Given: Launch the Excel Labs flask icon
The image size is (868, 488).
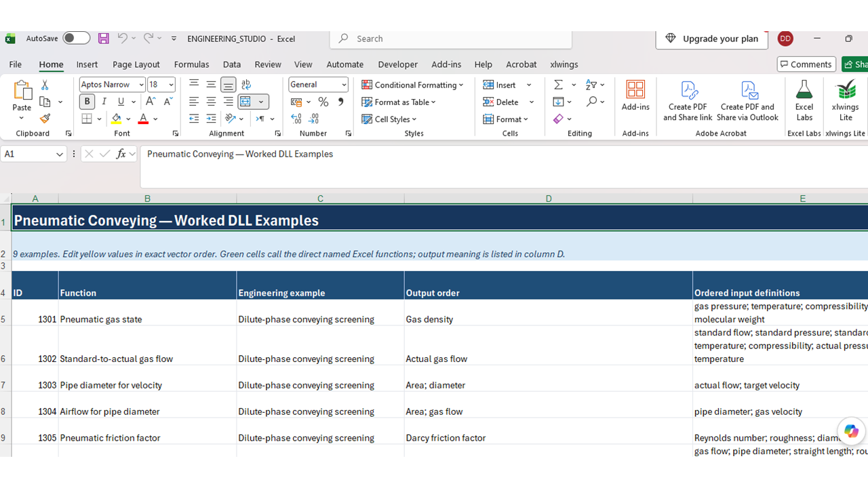Looking at the screenshot, I should point(804,100).
